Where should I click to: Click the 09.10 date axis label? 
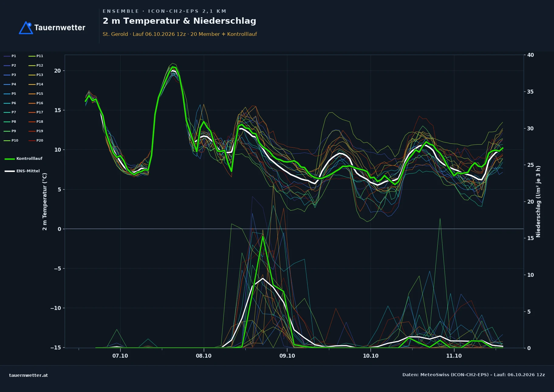pyautogui.click(x=287, y=356)
